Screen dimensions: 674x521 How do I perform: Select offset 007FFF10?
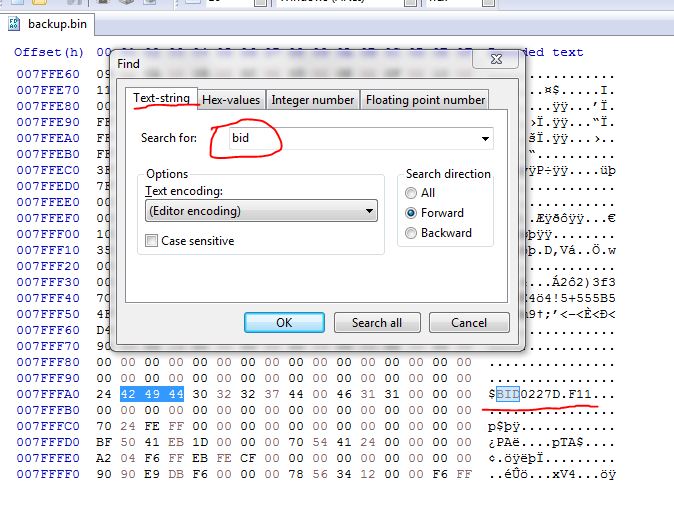pos(48,250)
